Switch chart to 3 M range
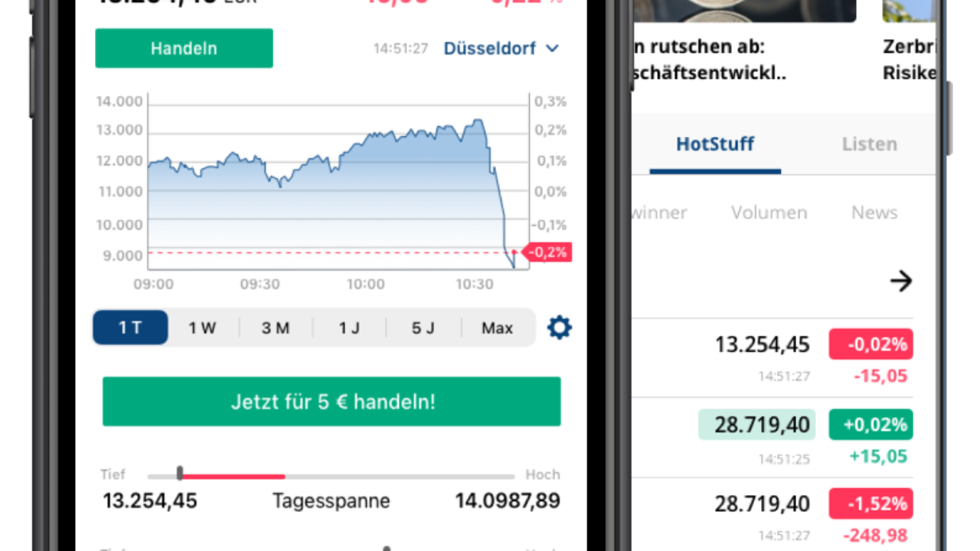This screenshot has height=551, width=980. tap(276, 328)
